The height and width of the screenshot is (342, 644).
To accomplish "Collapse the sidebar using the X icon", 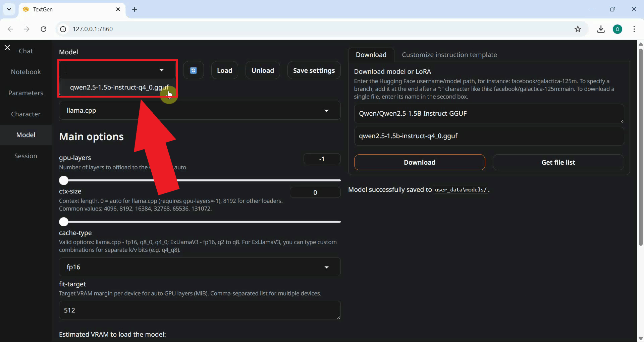I will pos(7,47).
